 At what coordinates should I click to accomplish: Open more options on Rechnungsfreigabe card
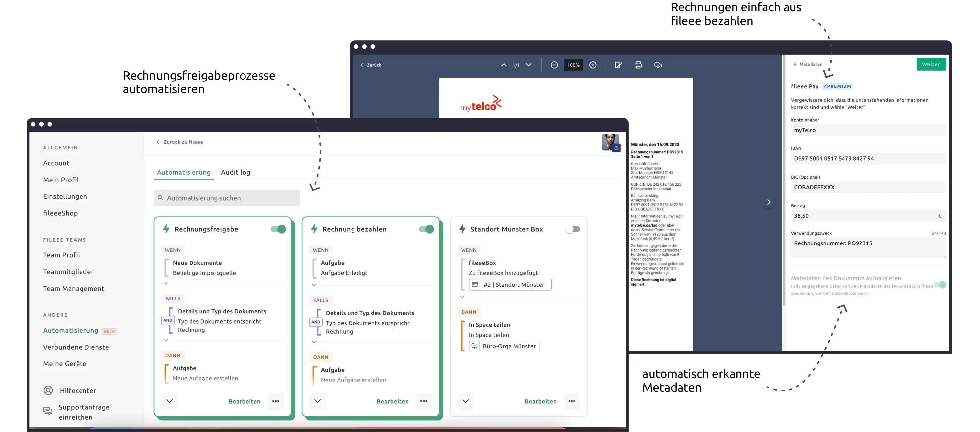tap(276, 401)
